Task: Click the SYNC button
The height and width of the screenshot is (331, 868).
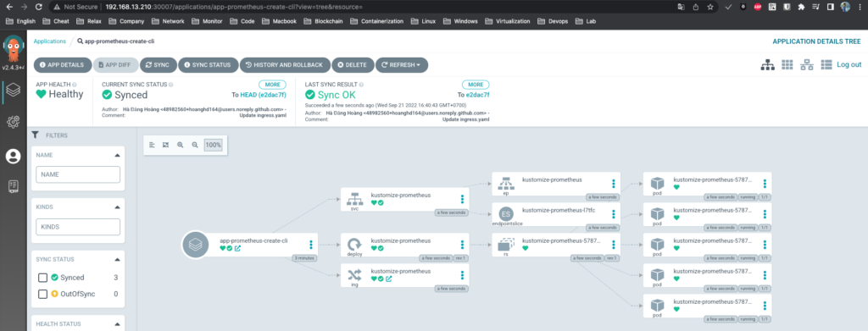Action: 158,64
